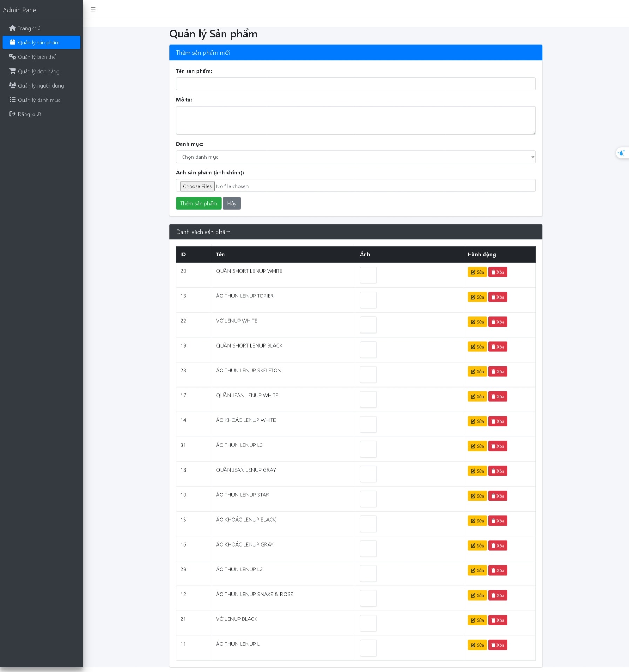Screen dimensions: 629x672
Task: Click Sửa for ÁO THUN LENUP SNAKE & ROSE
Action: pyautogui.click(x=477, y=596)
